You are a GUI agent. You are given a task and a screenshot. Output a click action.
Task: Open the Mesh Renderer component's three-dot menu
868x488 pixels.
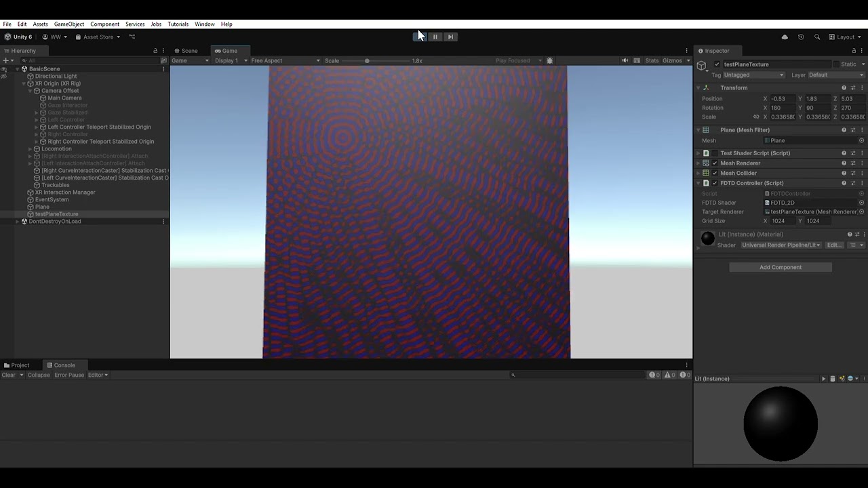pyautogui.click(x=862, y=163)
